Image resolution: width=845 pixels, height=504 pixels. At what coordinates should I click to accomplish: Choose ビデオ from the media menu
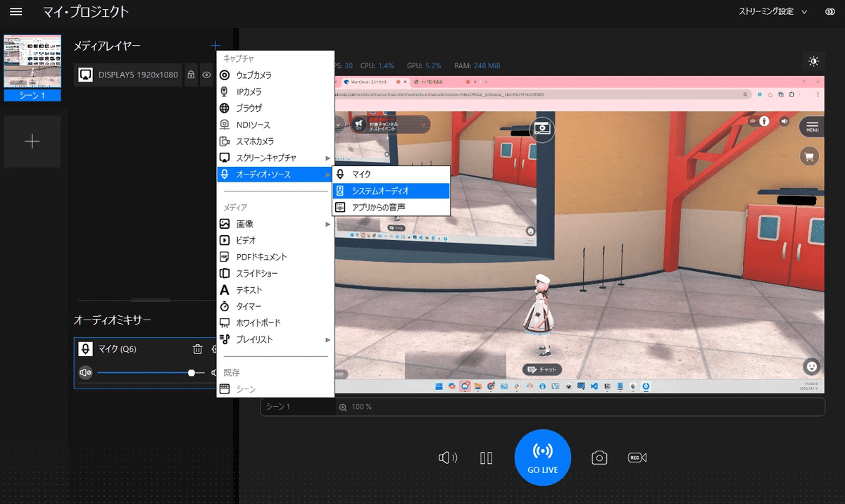(275, 240)
